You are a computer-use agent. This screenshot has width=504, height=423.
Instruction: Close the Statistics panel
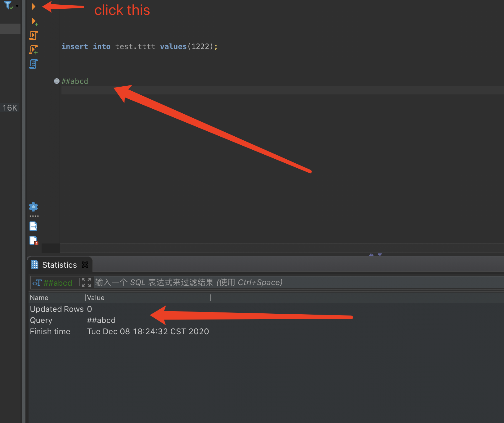click(85, 265)
